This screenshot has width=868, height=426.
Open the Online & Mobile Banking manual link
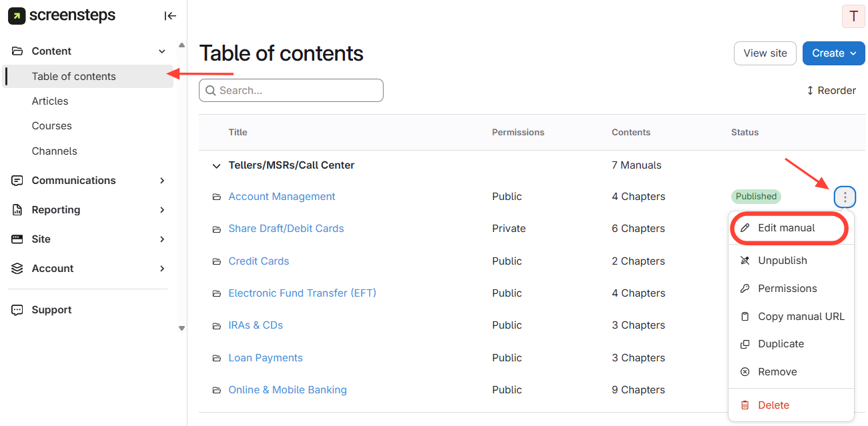pos(288,390)
